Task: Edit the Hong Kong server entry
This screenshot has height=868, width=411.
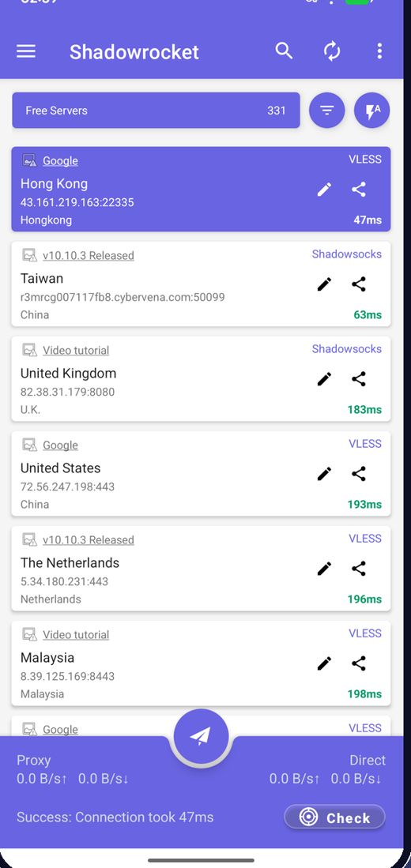Action: click(x=325, y=190)
